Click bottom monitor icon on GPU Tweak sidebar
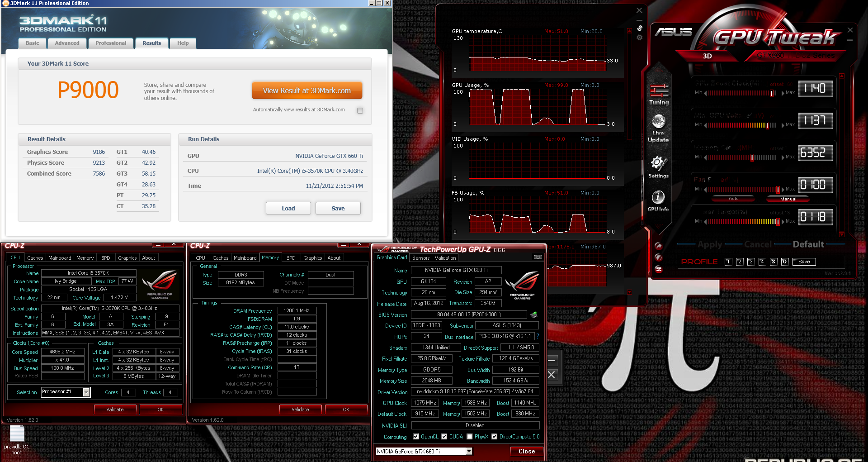Image resolution: width=868 pixels, height=462 pixels. (659, 269)
